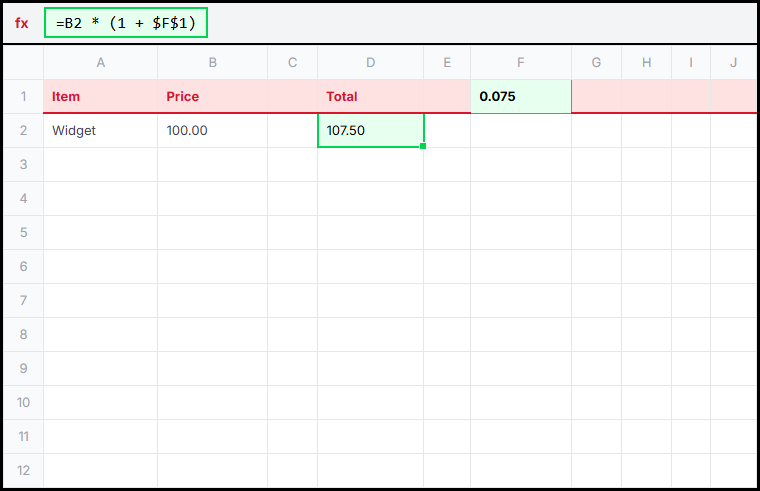Select row 1 header
This screenshot has width=760, height=491.
click(x=23, y=97)
